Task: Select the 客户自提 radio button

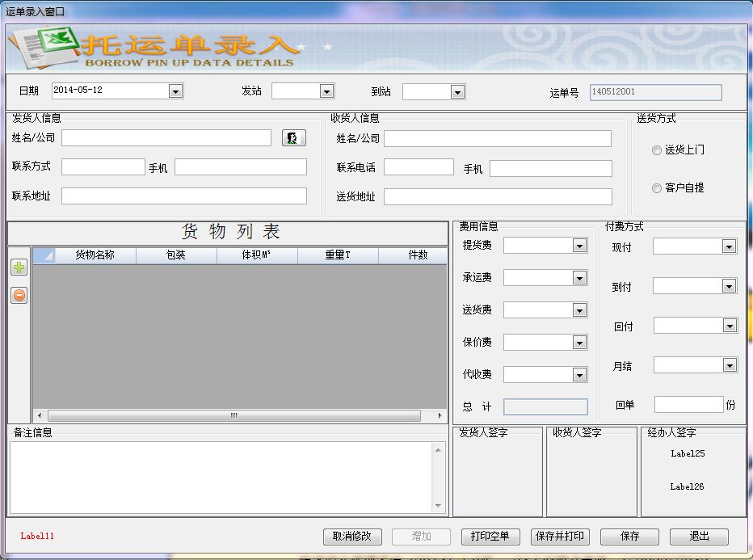Action: (x=657, y=188)
